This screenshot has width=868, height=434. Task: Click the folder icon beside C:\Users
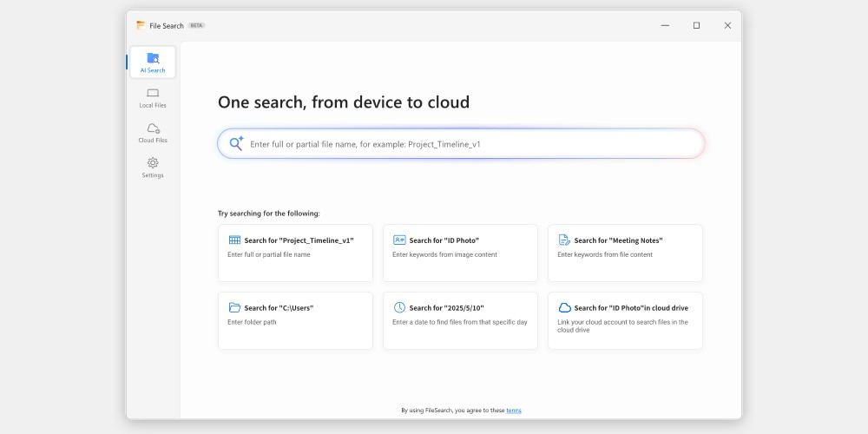click(234, 307)
